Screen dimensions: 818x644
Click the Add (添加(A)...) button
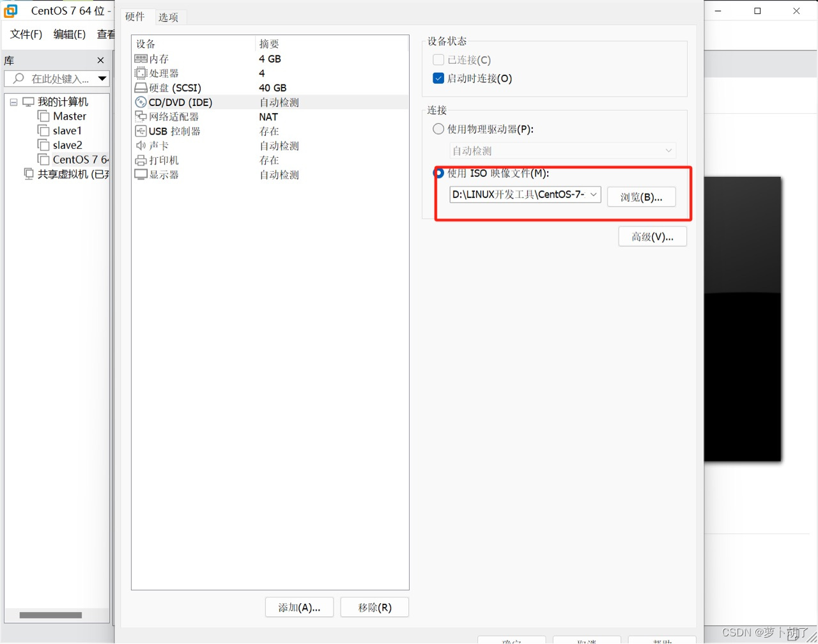(299, 607)
